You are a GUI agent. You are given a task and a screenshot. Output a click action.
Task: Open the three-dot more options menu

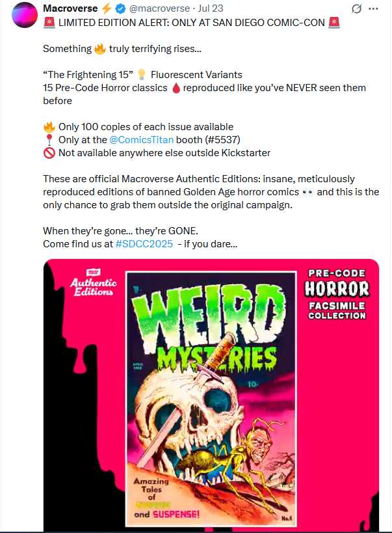(373, 8)
